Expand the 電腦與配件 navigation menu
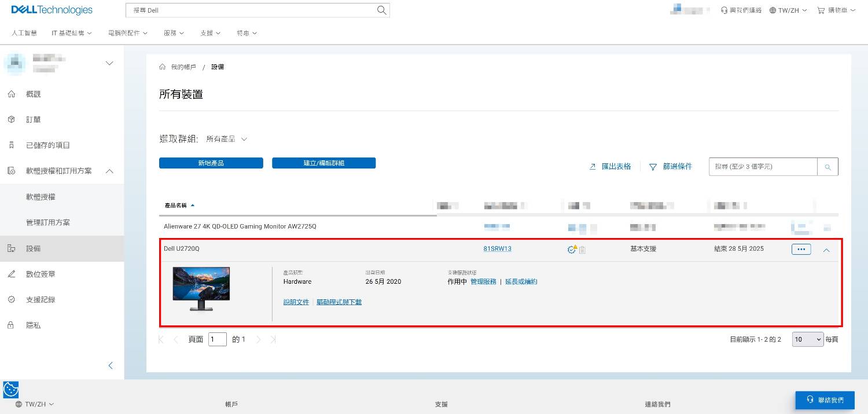 (128, 33)
